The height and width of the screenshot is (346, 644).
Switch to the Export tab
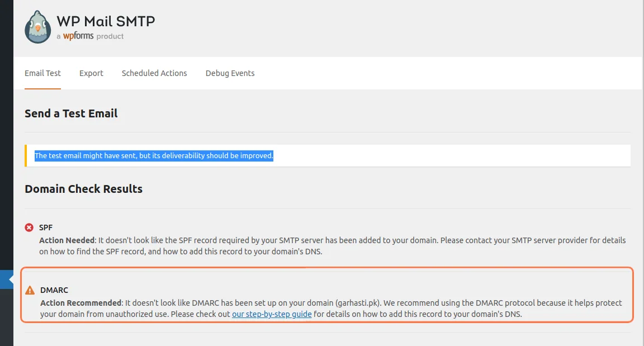tap(91, 73)
